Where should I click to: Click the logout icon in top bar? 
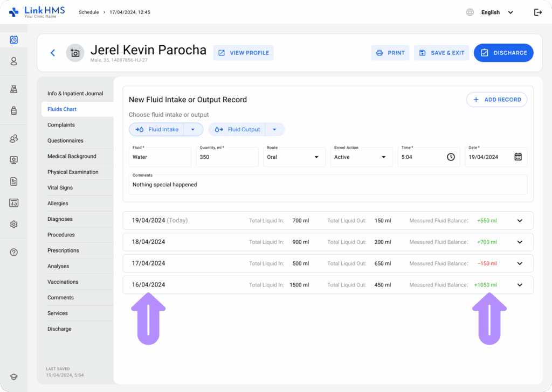537,12
